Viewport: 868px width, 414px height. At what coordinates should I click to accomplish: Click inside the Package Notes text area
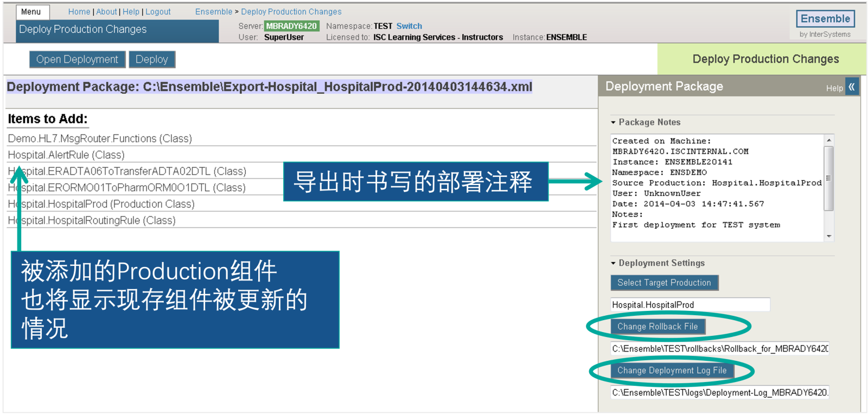point(717,187)
